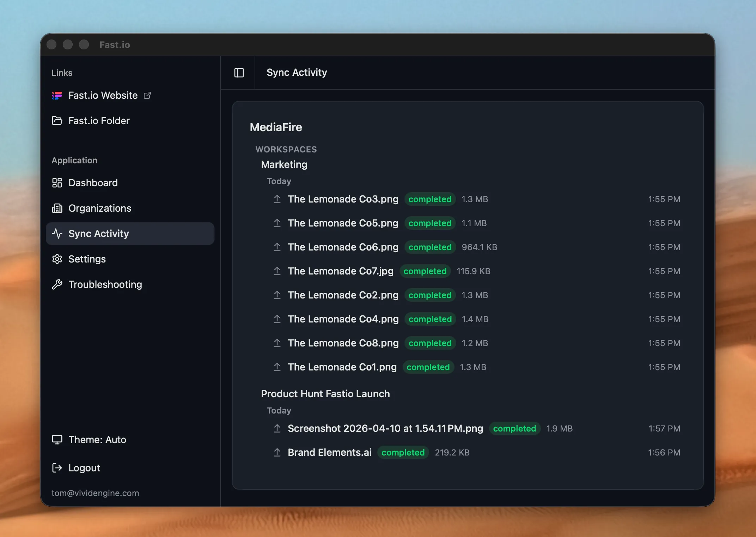This screenshot has width=756, height=537.
Task: Select Sync Activity in the sidebar
Action: pos(98,234)
